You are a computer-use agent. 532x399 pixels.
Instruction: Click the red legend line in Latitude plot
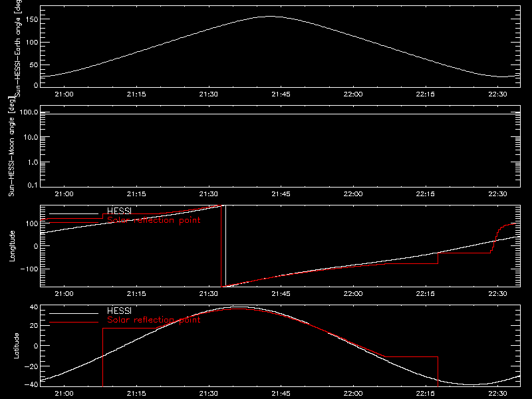(x=74, y=323)
